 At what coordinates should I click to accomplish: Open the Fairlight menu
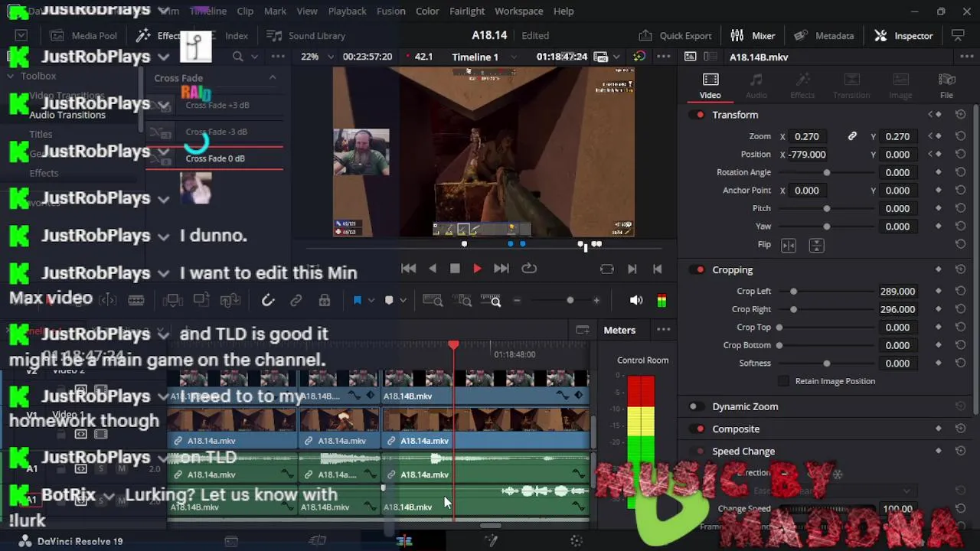tap(467, 11)
